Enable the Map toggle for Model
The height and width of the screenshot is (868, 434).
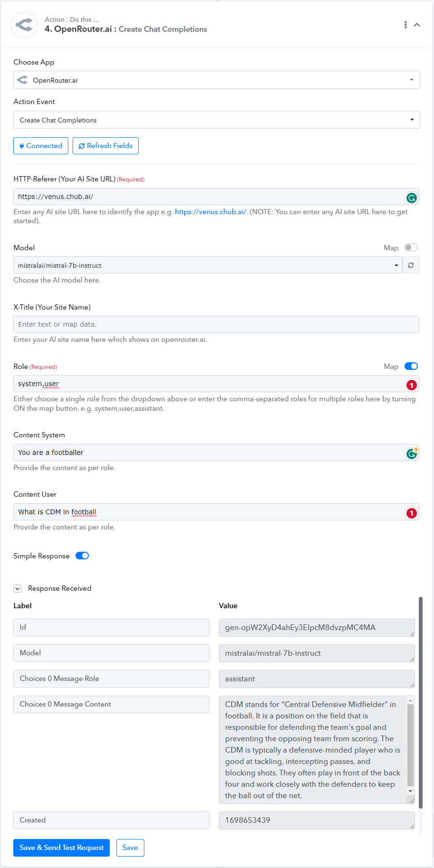point(411,247)
